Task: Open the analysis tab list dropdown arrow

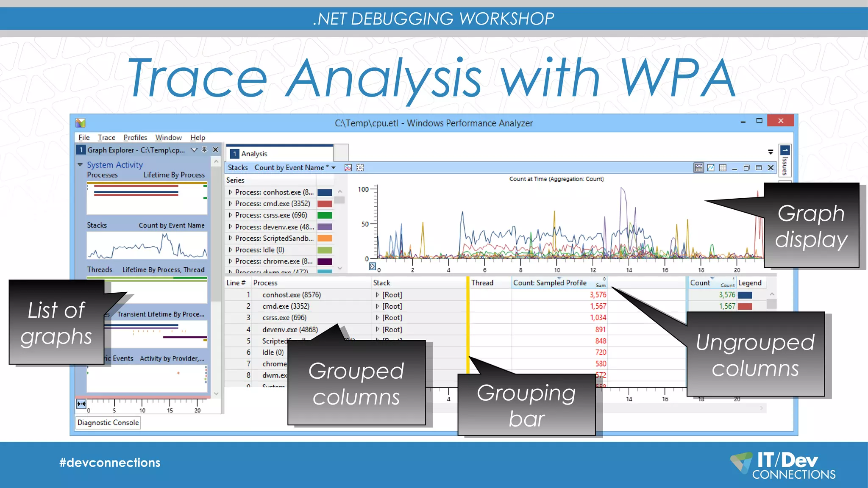Action: tap(771, 152)
